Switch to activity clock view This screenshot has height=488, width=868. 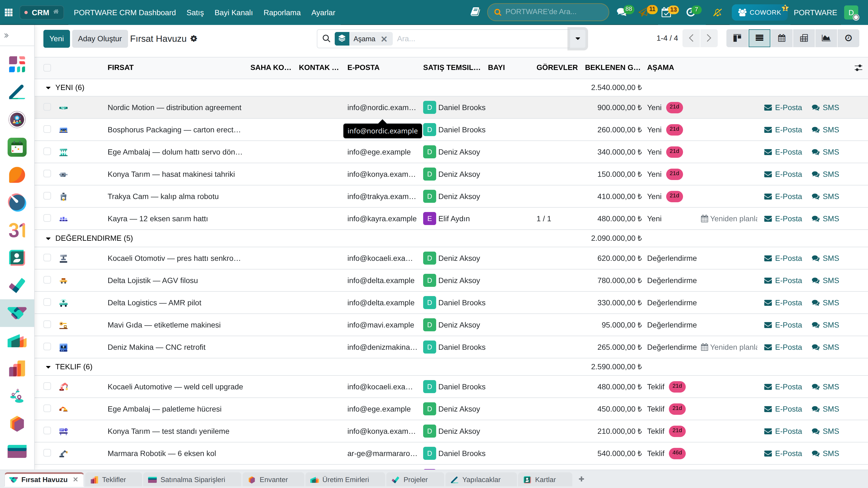point(848,38)
